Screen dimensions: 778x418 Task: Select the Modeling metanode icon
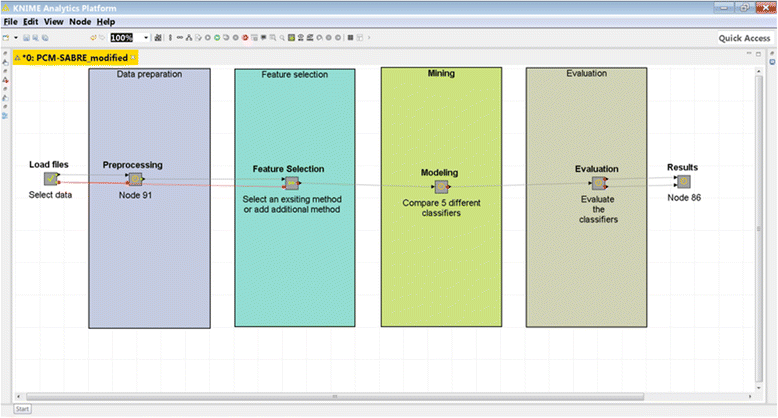pyautogui.click(x=442, y=187)
